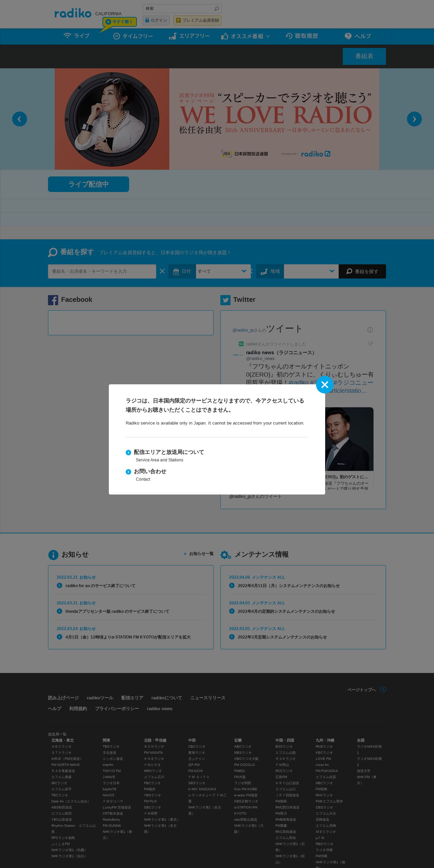The height and width of the screenshot is (868, 434).
Task: Open お問い合わせ link in dialog
Action: (150, 472)
